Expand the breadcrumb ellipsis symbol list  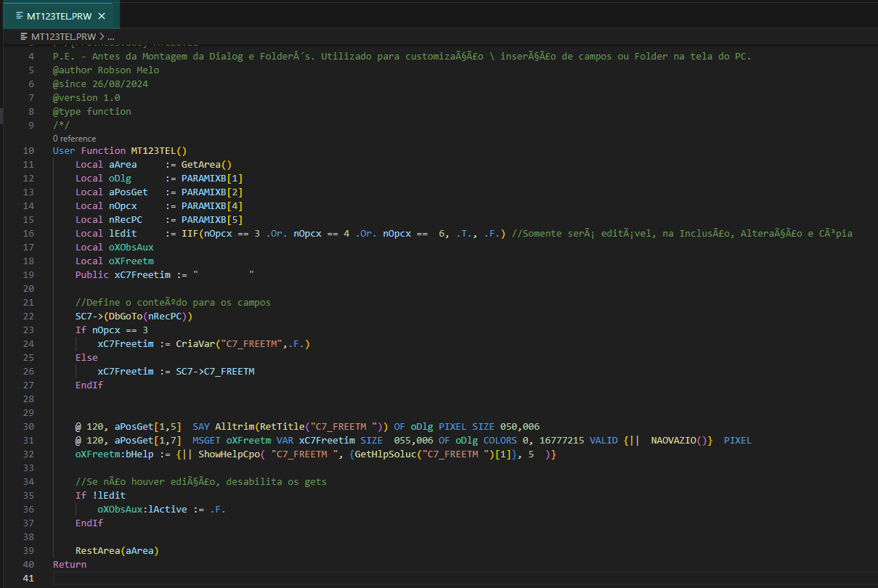(x=111, y=36)
